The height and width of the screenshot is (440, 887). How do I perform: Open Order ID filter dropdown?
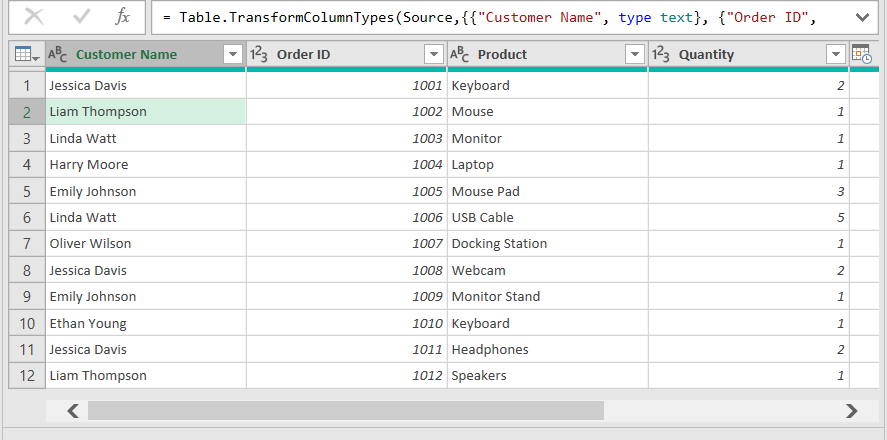pos(434,55)
